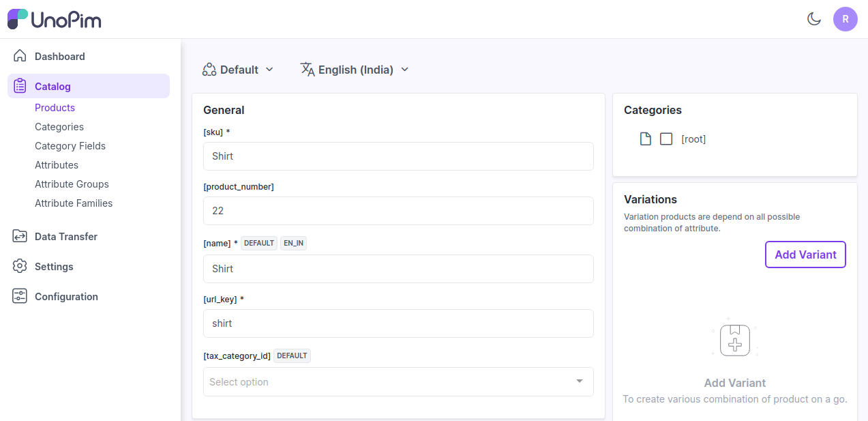Click the Add Variant button
Viewport: 868px width, 421px height.
point(805,255)
